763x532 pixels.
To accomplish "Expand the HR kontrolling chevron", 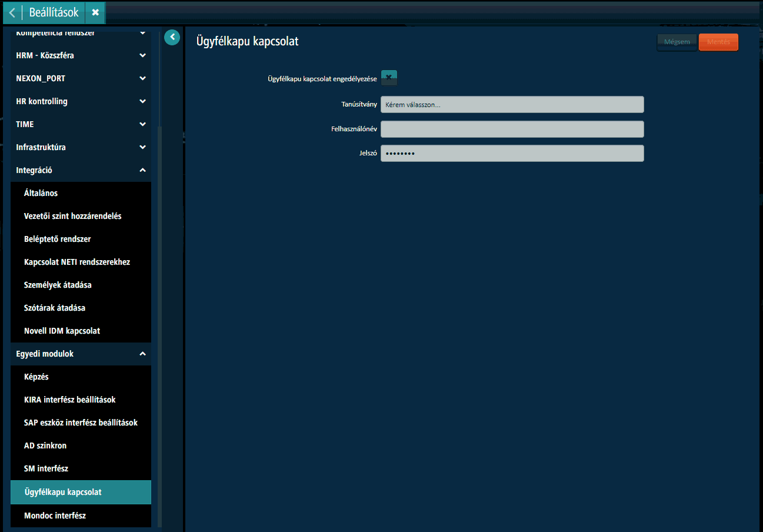I will click(x=142, y=101).
